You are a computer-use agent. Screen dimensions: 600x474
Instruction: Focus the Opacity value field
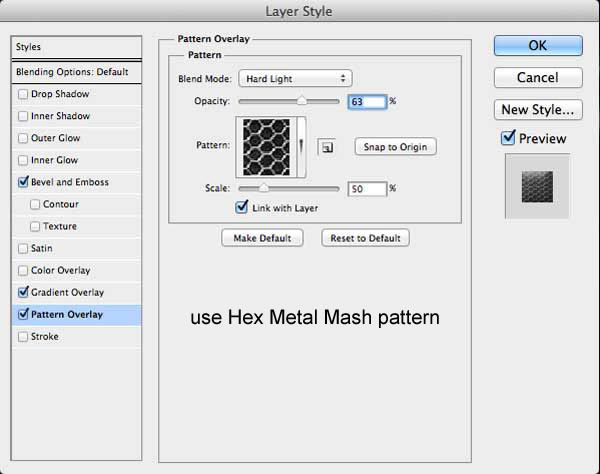(x=367, y=102)
